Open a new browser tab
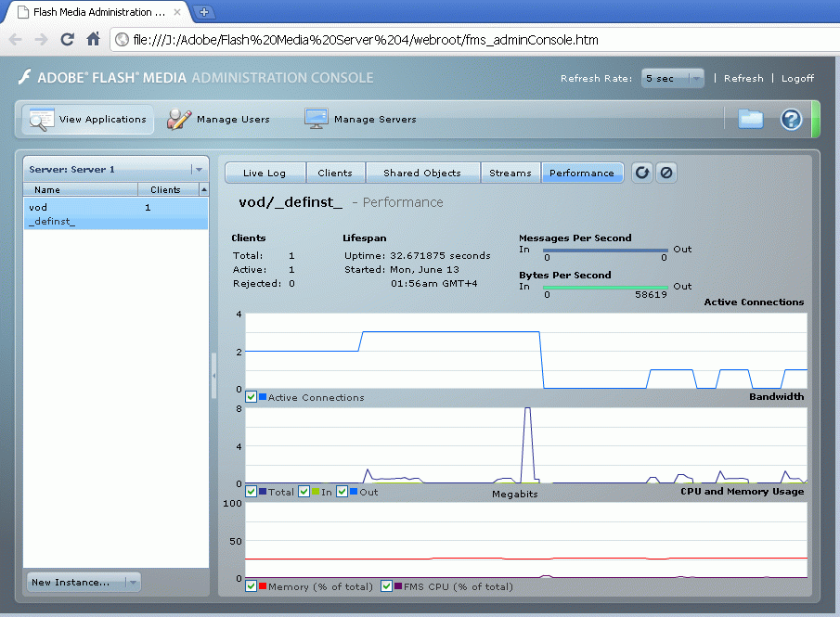 pos(203,12)
